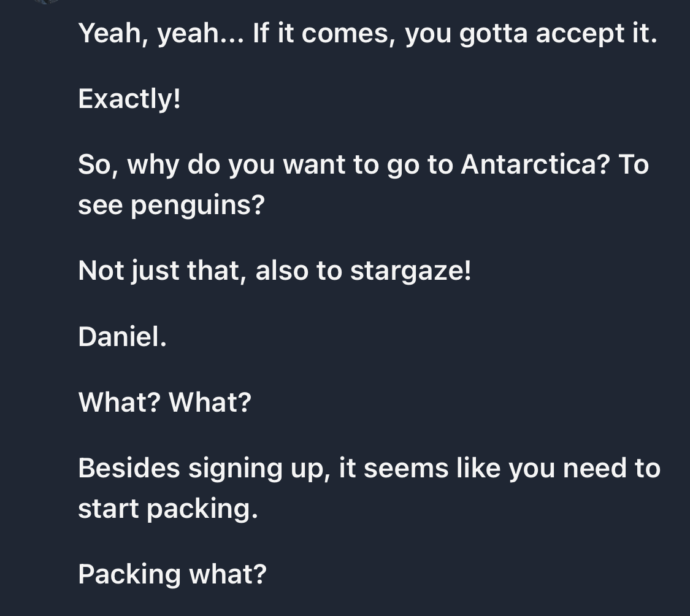Image resolution: width=690 pixels, height=616 pixels.
Task: Click the word "gotta" in the first line
Action: [493, 34]
